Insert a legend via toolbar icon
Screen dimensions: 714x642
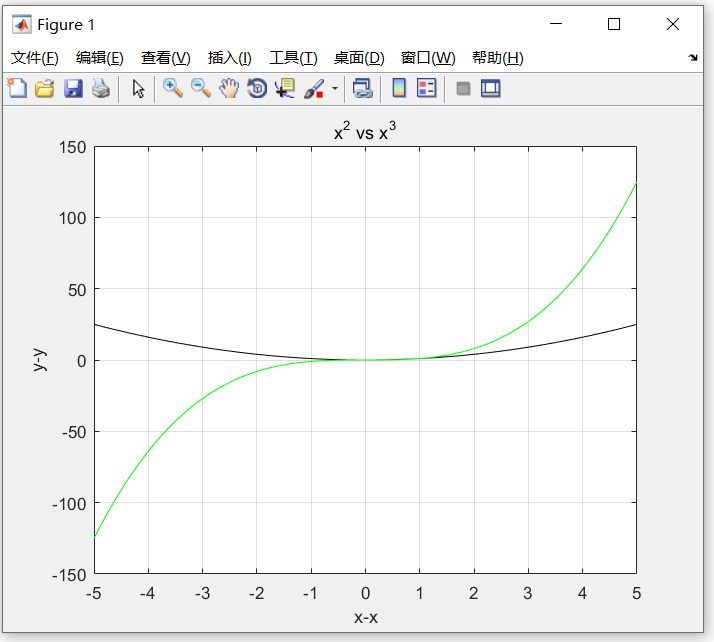coord(427,88)
